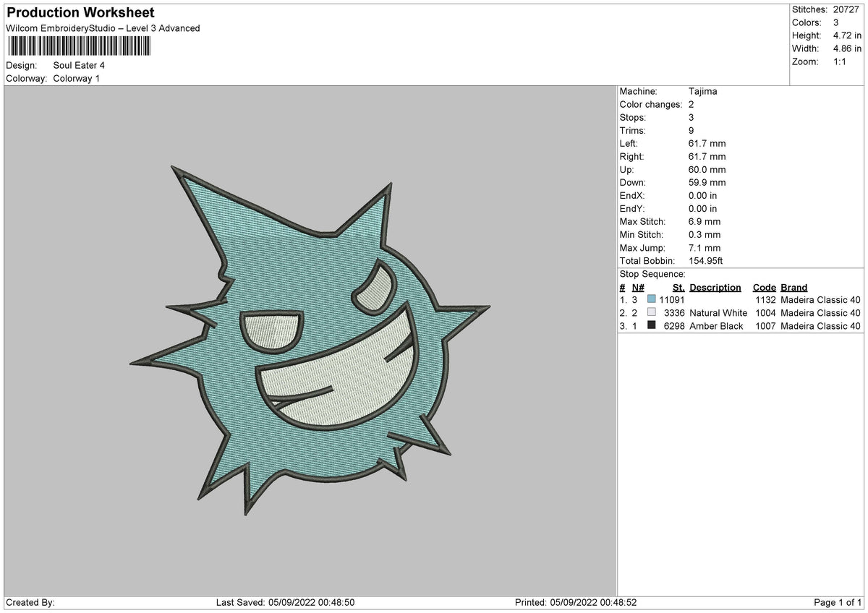868x613 pixels.
Task: Click the Max Jump value 7.1 mm
Action: pos(705,247)
